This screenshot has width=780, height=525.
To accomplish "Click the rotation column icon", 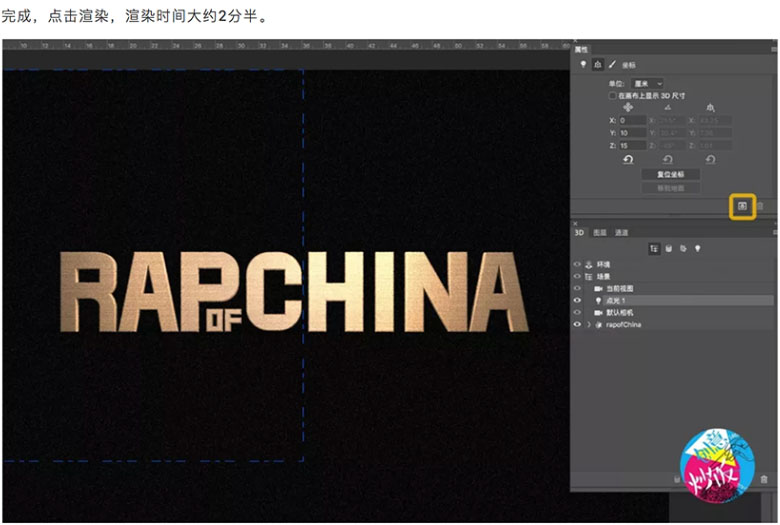I will [x=668, y=107].
